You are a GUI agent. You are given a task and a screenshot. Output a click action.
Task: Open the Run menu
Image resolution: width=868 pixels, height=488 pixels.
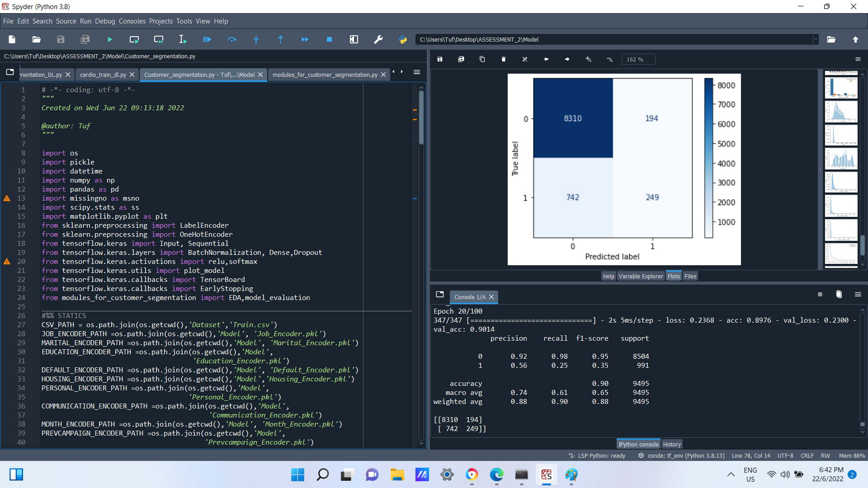tap(85, 21)
